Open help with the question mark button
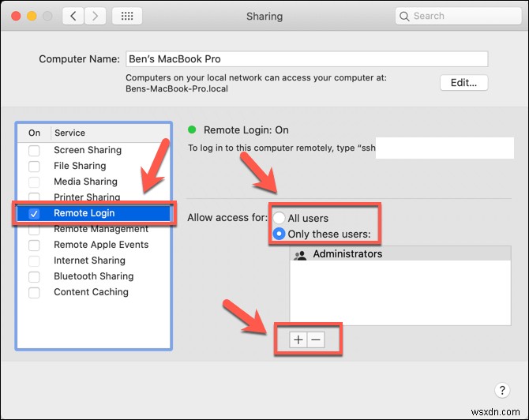The image size is (529, 420). tap(502, 390)
